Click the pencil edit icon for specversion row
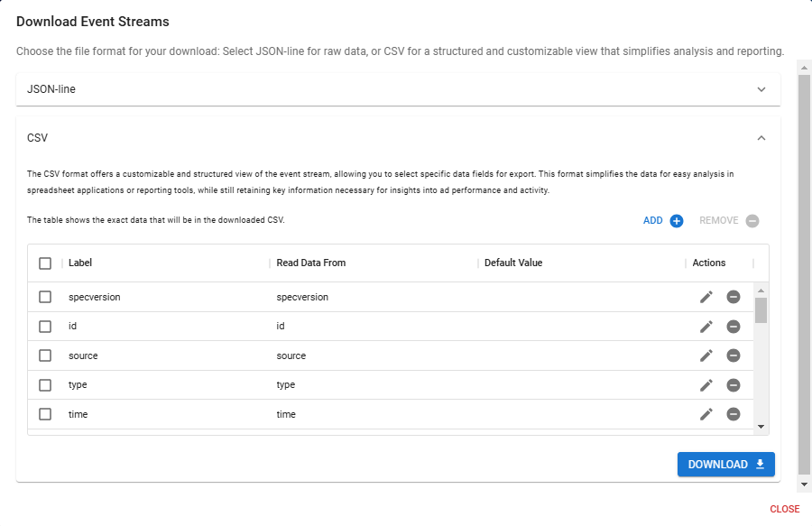Image resolution: width=812 pixels, height=526 pixels. point(706,297)
